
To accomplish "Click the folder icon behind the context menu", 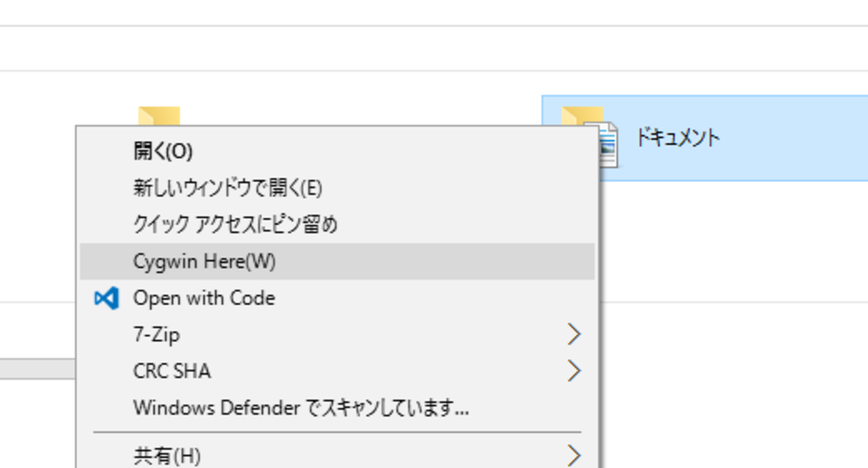I will point(159,116).
